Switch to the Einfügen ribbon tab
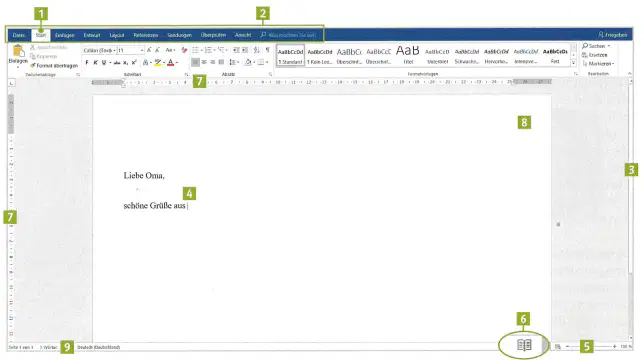 click(64, 35)
